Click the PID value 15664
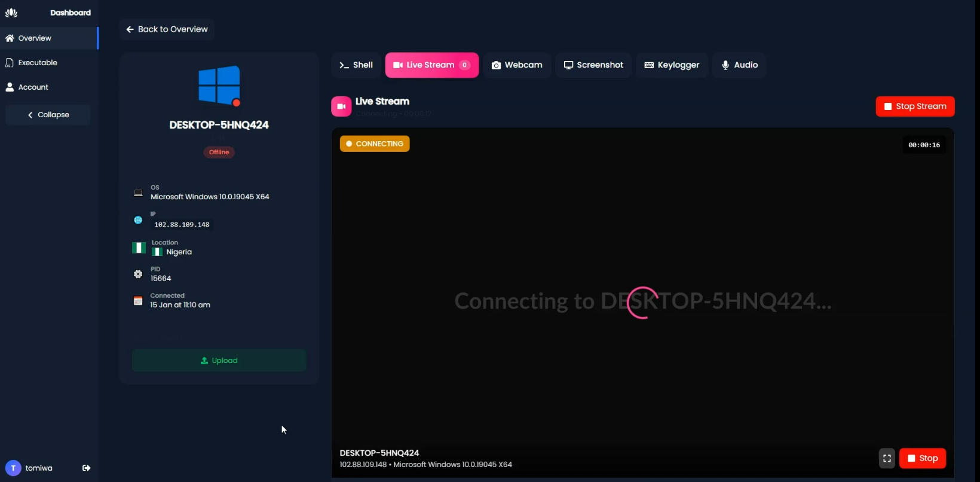This screenshot has width=980, height=482. pyautogui.click(x=161, y=279)
